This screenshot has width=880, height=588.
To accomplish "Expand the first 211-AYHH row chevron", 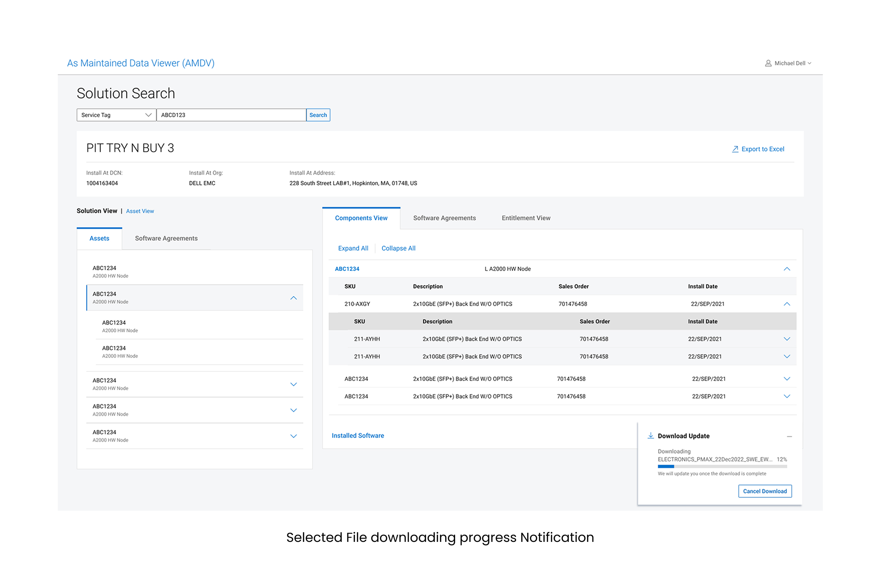I will [x=787, y=339].
